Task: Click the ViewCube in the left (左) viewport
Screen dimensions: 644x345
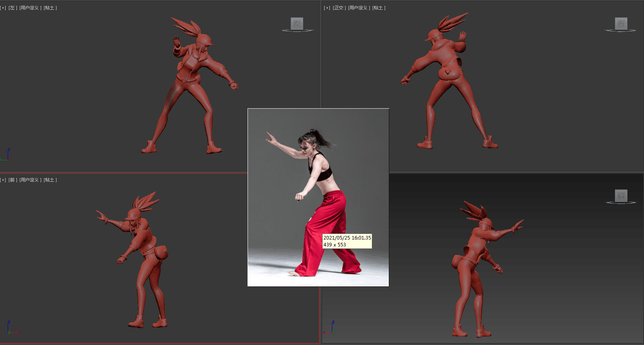Action: coord(297,23)
